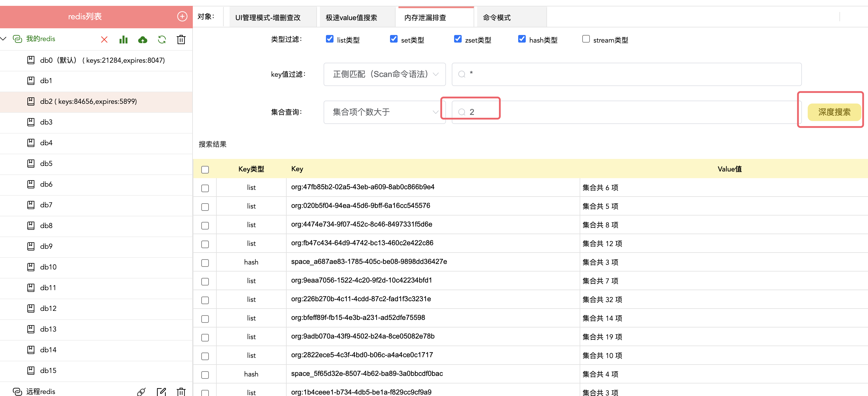868x396 pixels.
Task: Click the green cloud upload icon
Action: (x=142, y=40)
